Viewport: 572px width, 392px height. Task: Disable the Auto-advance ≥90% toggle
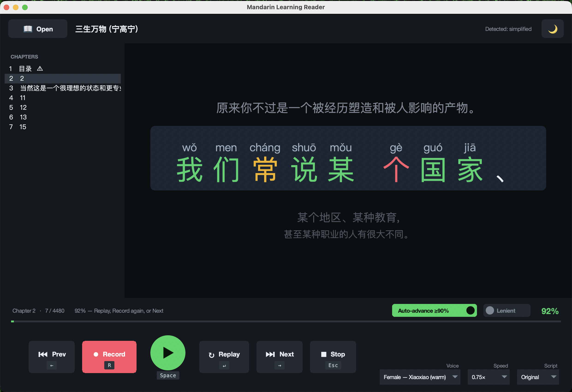434,311
